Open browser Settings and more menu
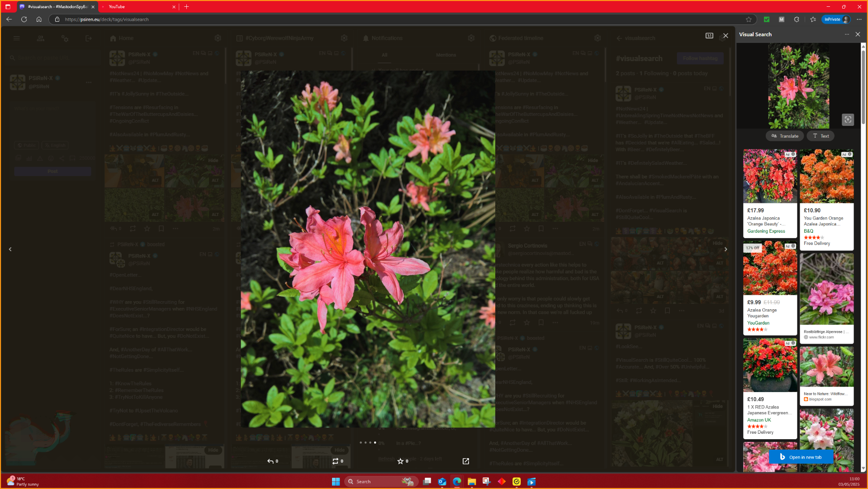 point(859,19)
